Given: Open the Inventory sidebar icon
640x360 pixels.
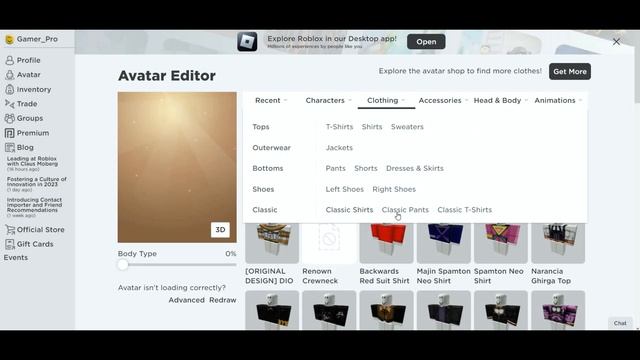Looking at the screenshot, I should (x=9, y=89).
